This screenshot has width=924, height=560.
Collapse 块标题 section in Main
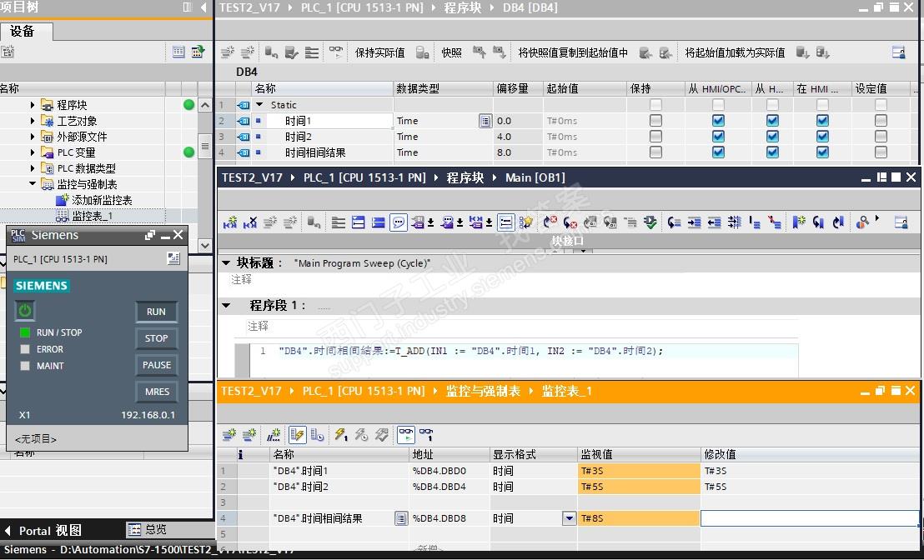[226, 262]
